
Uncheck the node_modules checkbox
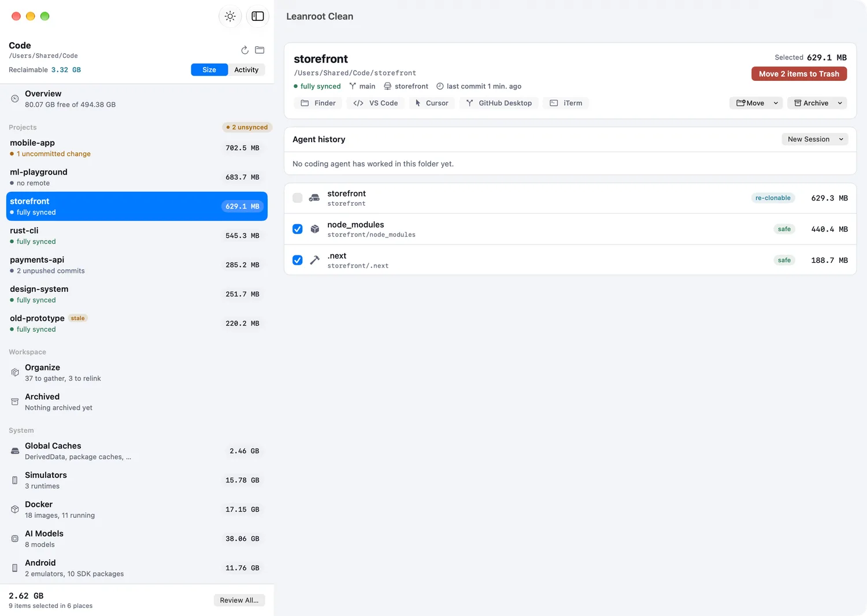point(298,229)
